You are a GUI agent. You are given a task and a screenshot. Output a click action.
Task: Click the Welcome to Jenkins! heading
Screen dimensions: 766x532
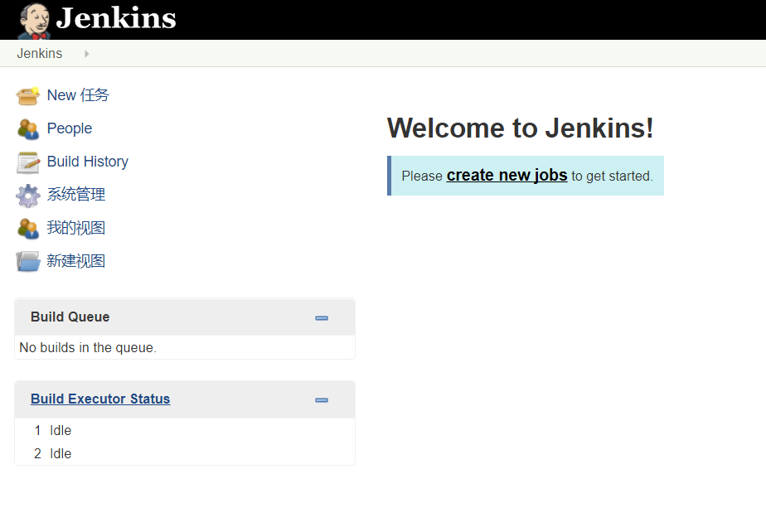click(520, 128)
